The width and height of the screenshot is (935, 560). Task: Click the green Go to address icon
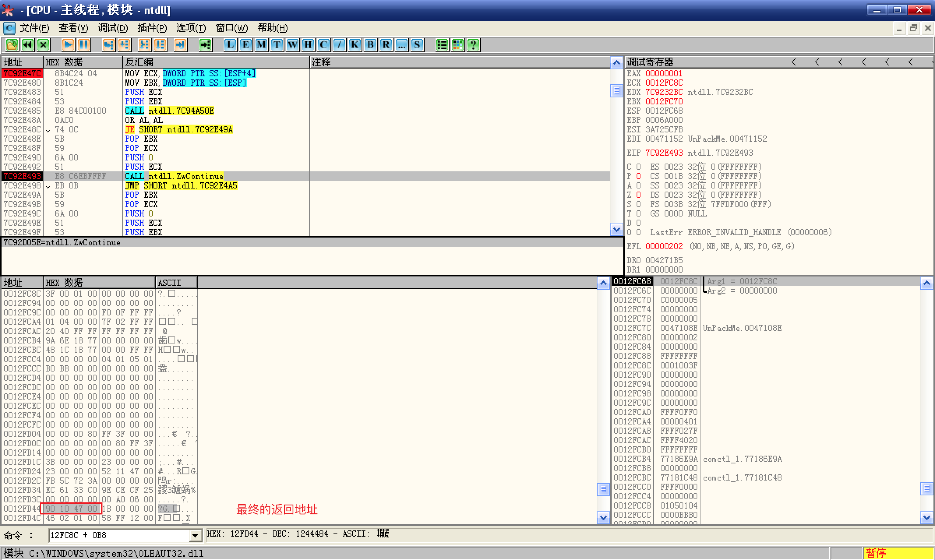(x=205, y=45)
